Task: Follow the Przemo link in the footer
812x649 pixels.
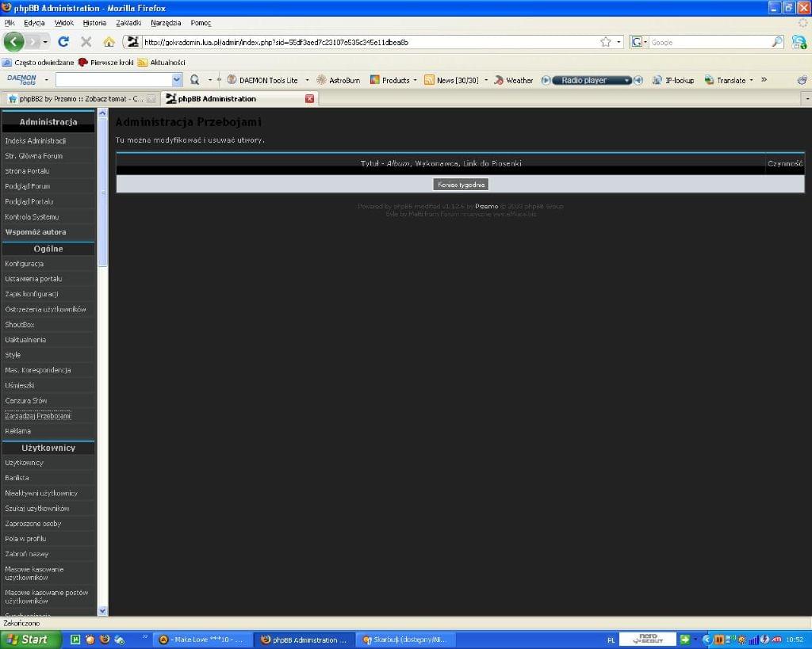Action: click(487, 206)
